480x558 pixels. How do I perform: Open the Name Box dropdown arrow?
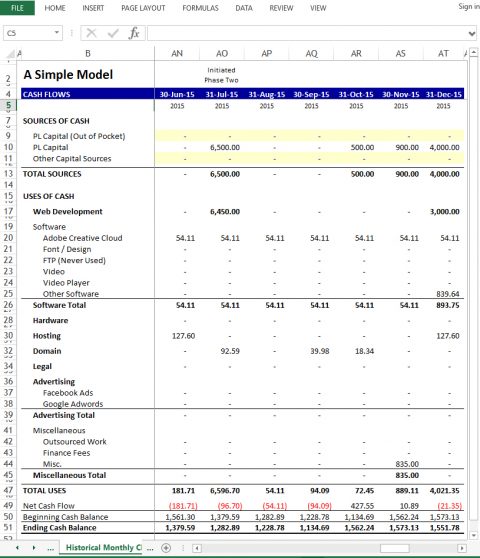tap(57, 33)
